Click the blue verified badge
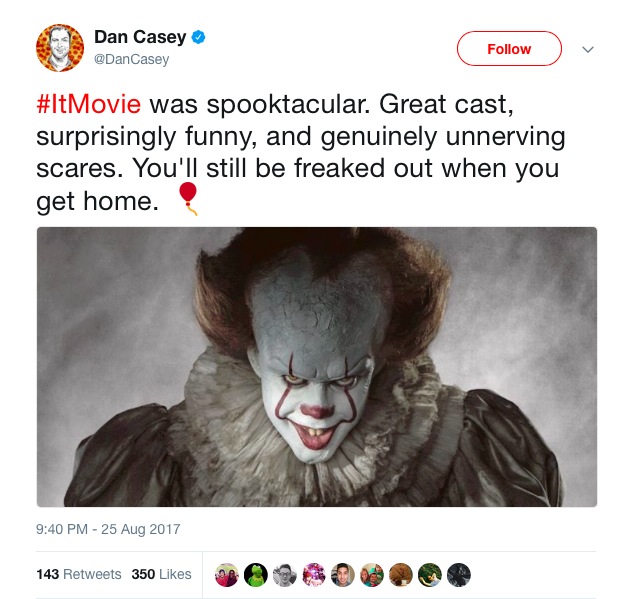This screenshot has height=599, width=629. tap(199, 38)
